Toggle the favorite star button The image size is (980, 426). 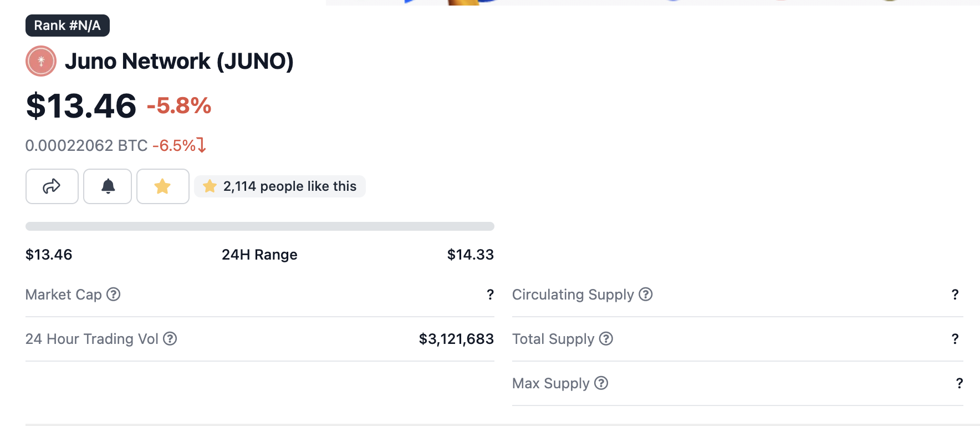pyautogui.click(x=162, y=186)
